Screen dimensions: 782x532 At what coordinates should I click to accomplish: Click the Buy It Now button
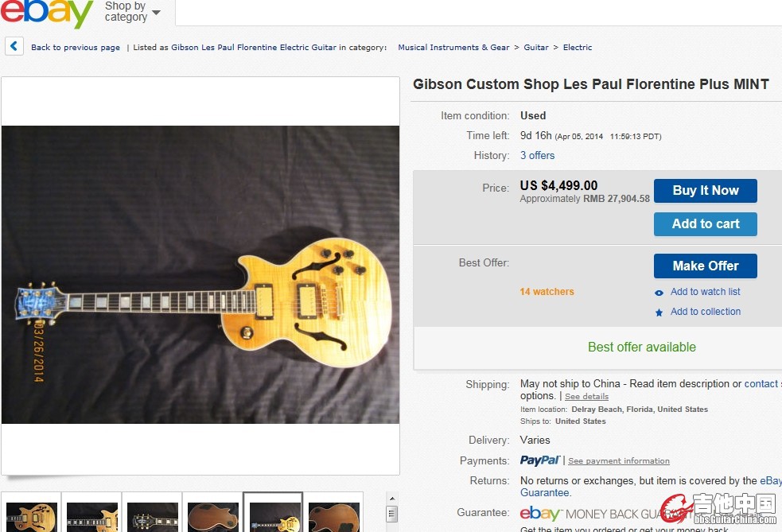click(705, 191)
